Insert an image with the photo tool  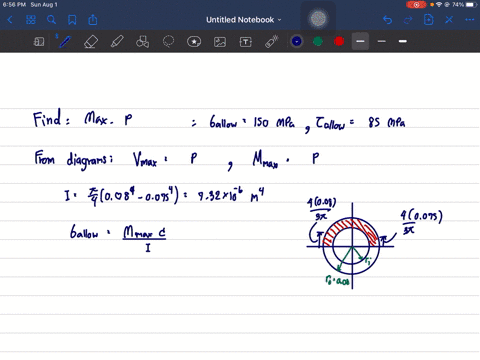pos(220,42)
